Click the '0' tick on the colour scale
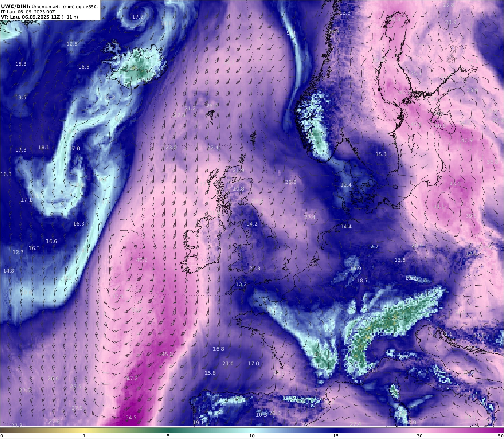 [2, 436]
